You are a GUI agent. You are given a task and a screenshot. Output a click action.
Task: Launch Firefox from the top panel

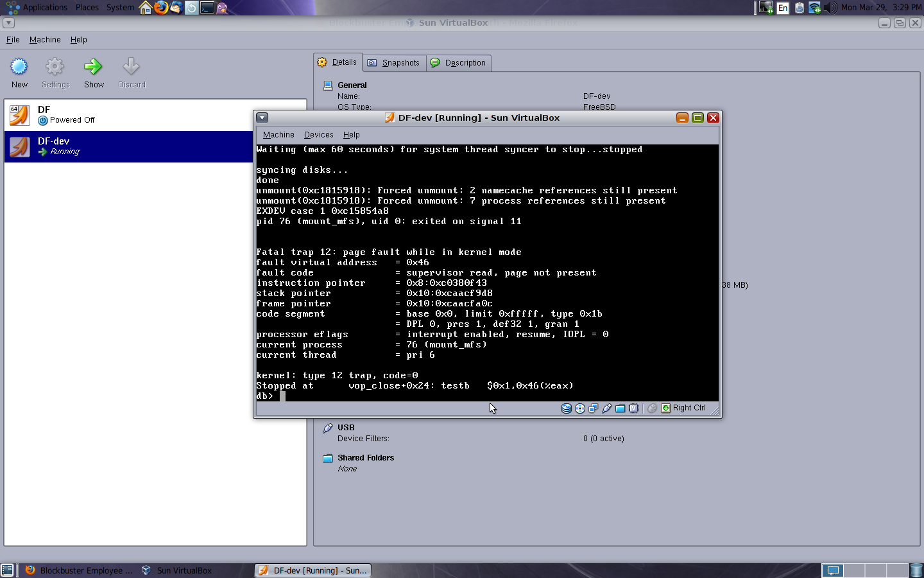coord(160,8)
